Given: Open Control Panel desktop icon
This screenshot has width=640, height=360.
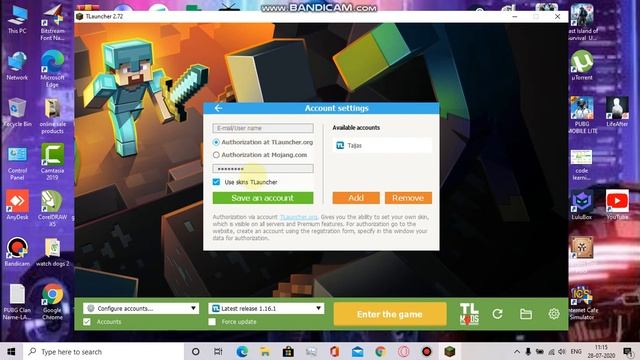Looking at the screenshot, I should click(17, 163).
